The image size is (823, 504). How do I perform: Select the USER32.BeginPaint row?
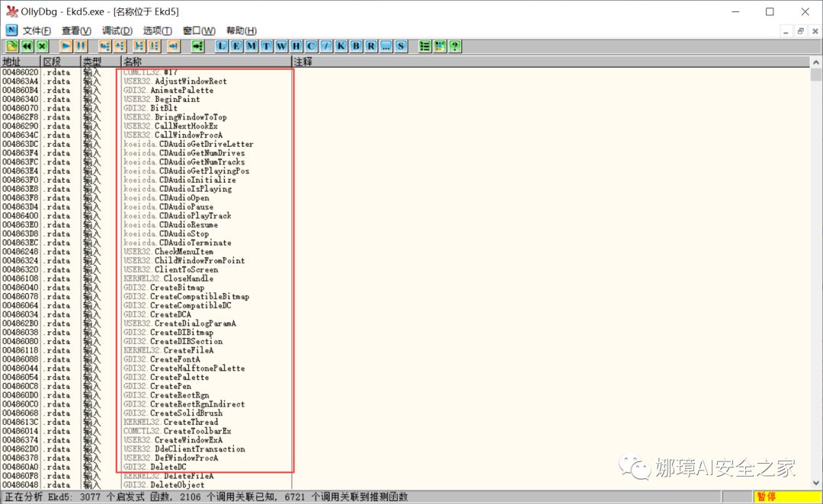(x=405, y=99)
